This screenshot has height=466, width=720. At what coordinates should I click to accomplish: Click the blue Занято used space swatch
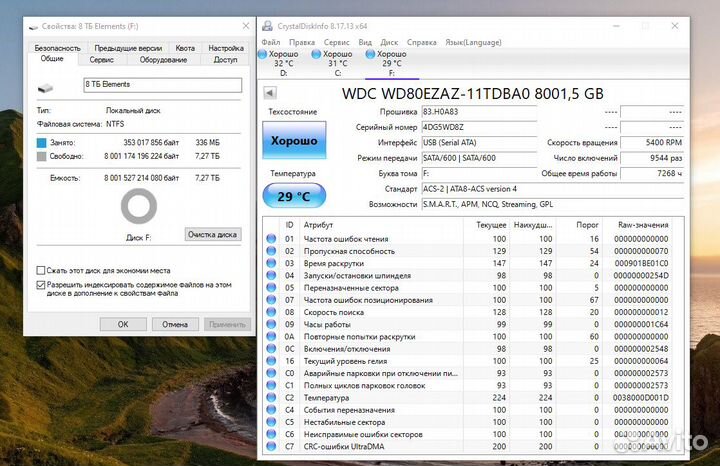(x=41, y=143)
